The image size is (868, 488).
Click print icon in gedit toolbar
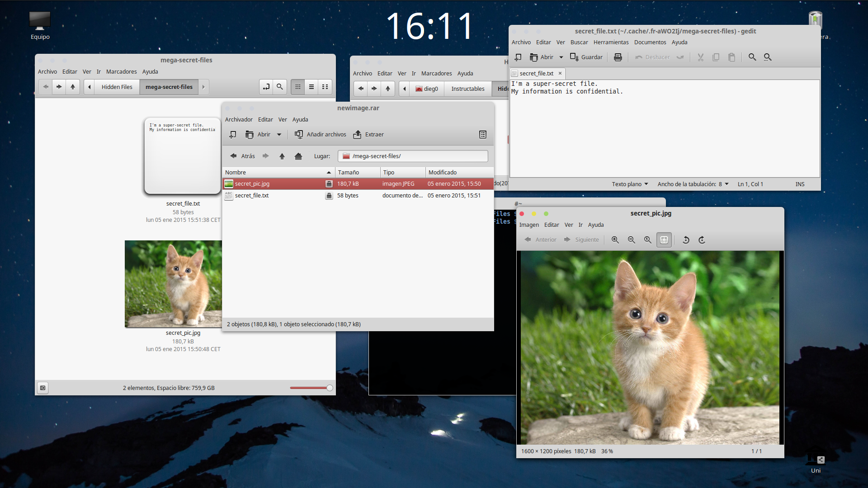tap(618, 57)
